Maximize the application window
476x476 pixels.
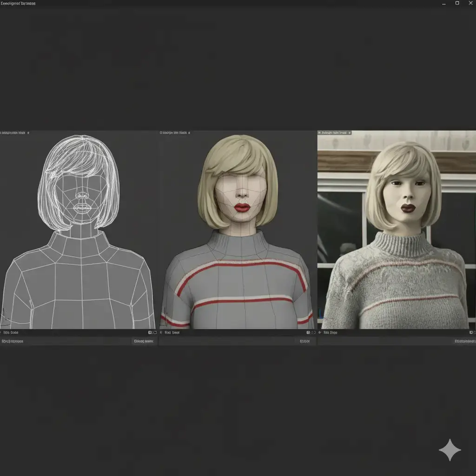[457, 3]
